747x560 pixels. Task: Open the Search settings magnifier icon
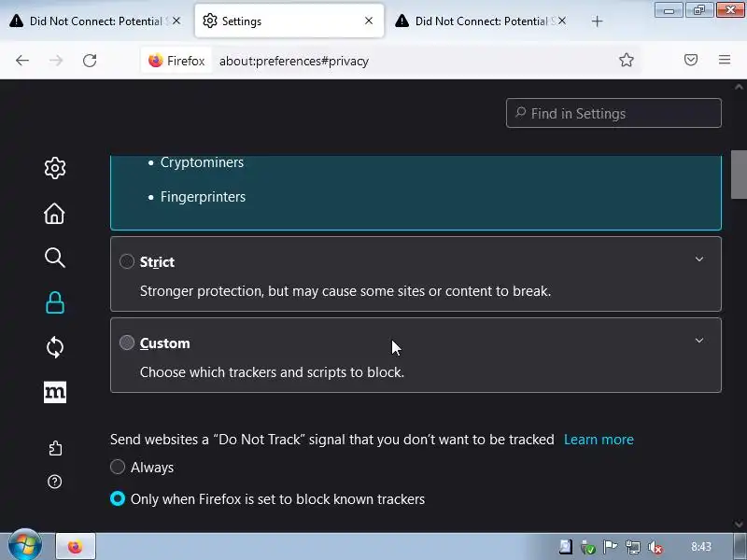(x=55, y=258)
